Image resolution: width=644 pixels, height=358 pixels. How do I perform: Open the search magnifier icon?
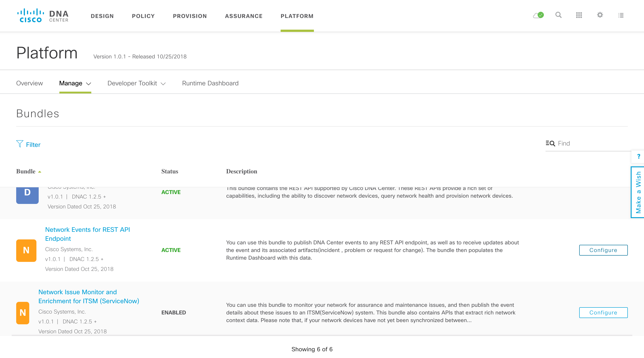click(558, 15)
